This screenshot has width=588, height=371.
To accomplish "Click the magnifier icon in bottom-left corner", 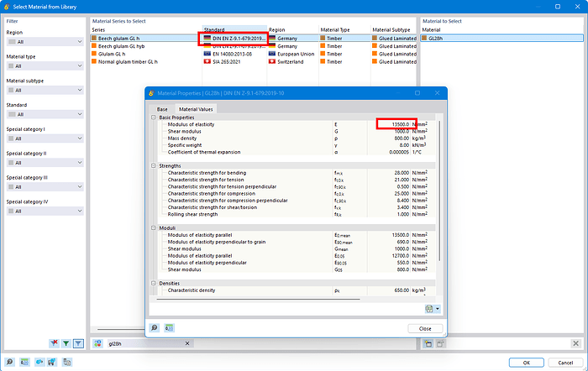I will pos(11,363).
